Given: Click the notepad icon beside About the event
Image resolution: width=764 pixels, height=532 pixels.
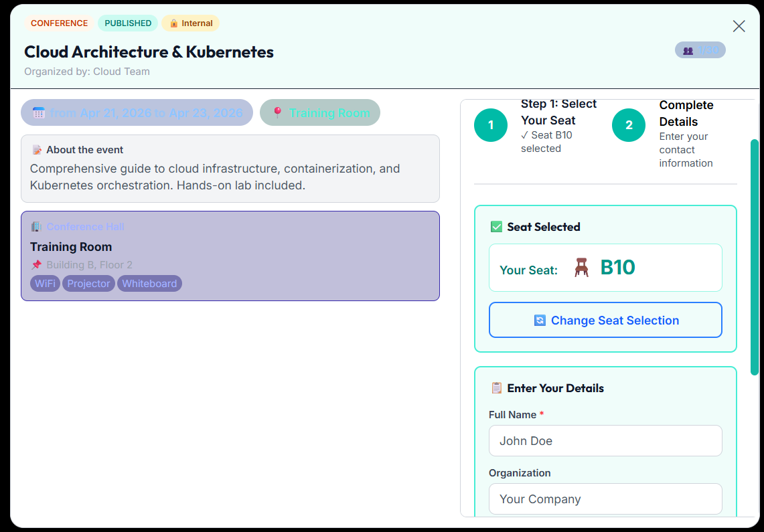Looking at the screenshot, I should 37,150.
